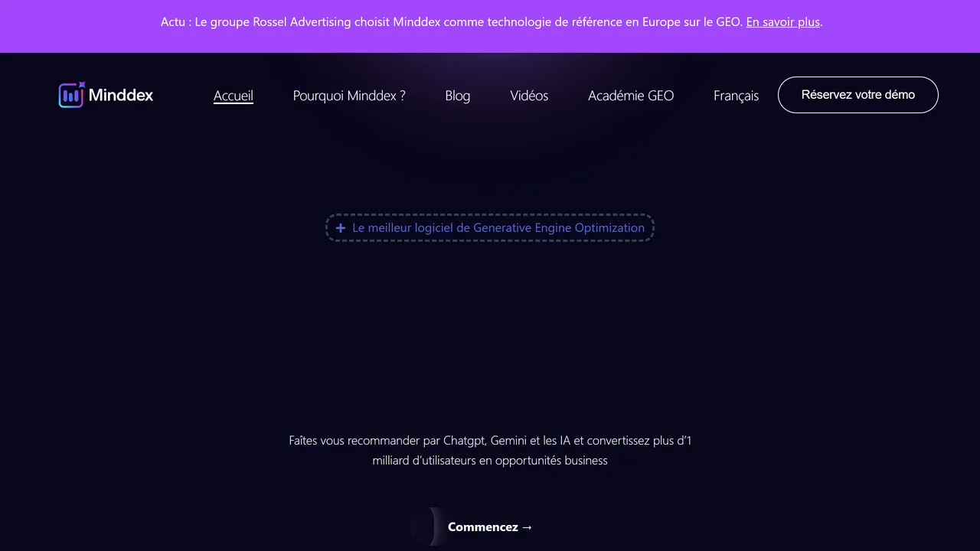Click the plus icon in the badge

pos(341,228)
